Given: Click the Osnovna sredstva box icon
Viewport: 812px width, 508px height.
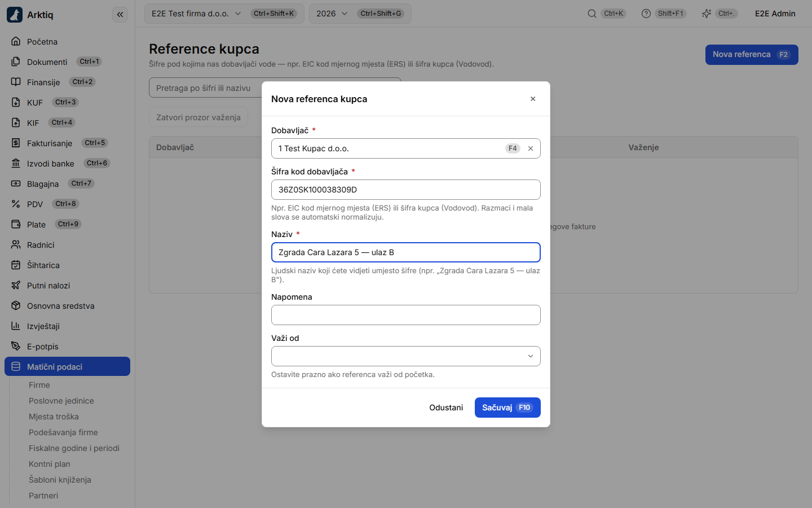Looking at the screenshot, I should pyautogui.click(x=16, y=306).
